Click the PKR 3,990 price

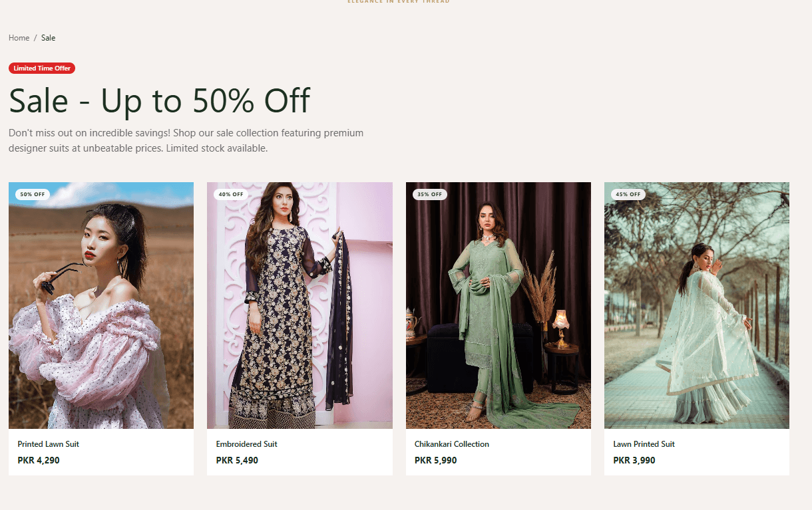[634, 460]
